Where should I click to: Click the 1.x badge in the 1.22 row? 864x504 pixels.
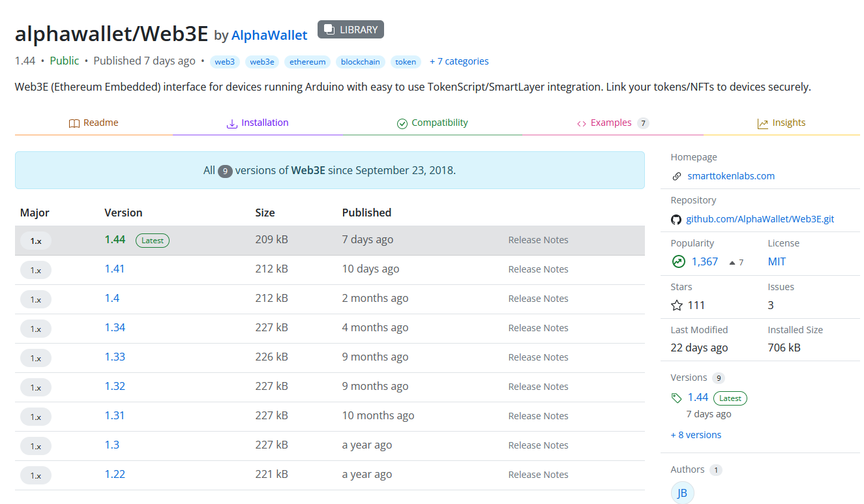(x=36, y=475)
